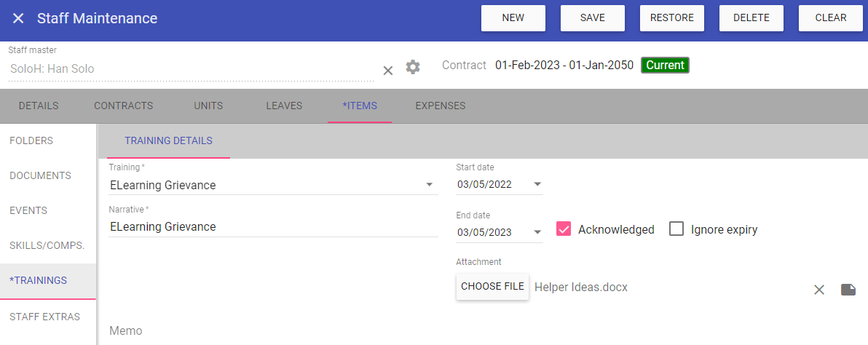868x345 pixels.
Task: Open the staff master settings gear
Action: tap(413, 68)
